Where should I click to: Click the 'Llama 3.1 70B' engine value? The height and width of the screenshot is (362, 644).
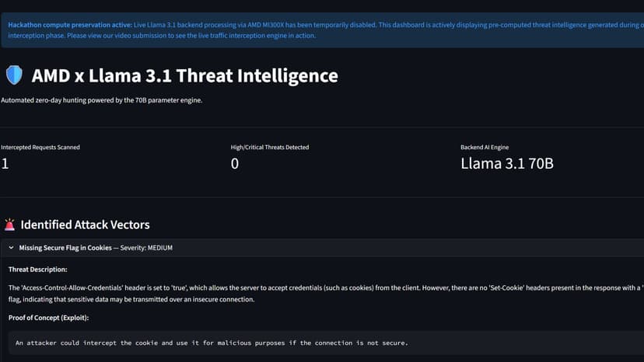(x=507, y=163)
